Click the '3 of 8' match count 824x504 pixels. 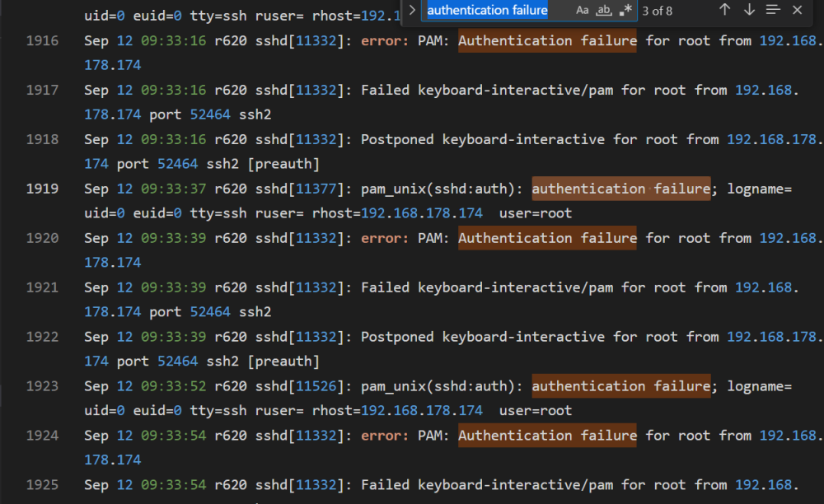(657, 11)
